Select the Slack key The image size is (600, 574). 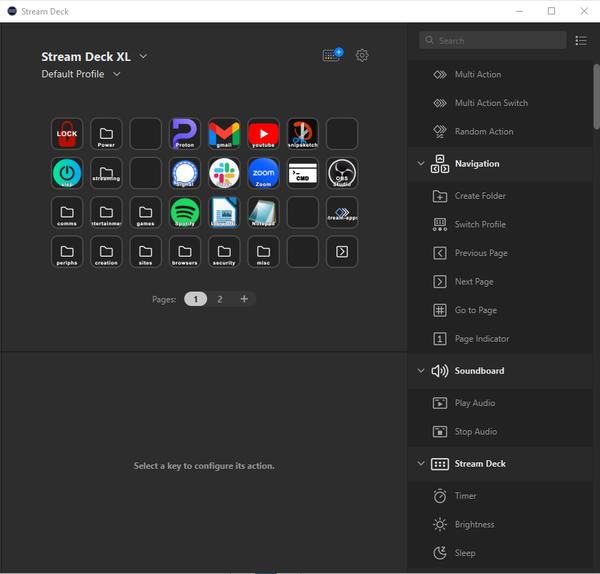[224, 172]
